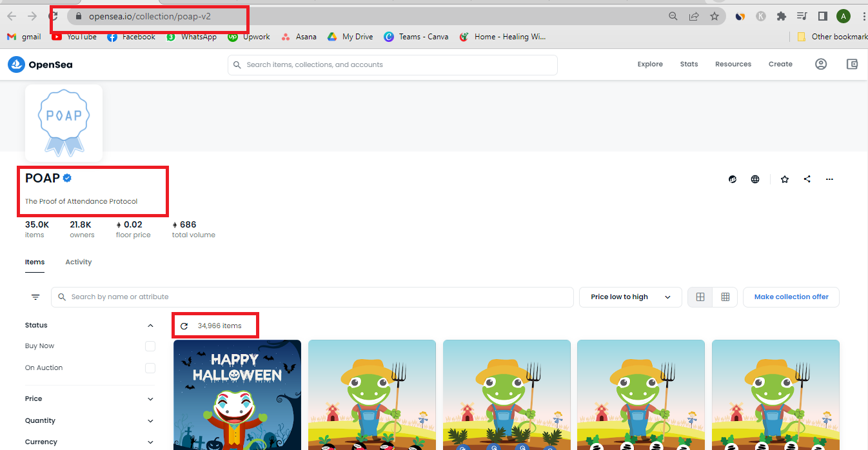Open the collection's Etherscan-style link icon
The image size is (868, 450).
733,179
